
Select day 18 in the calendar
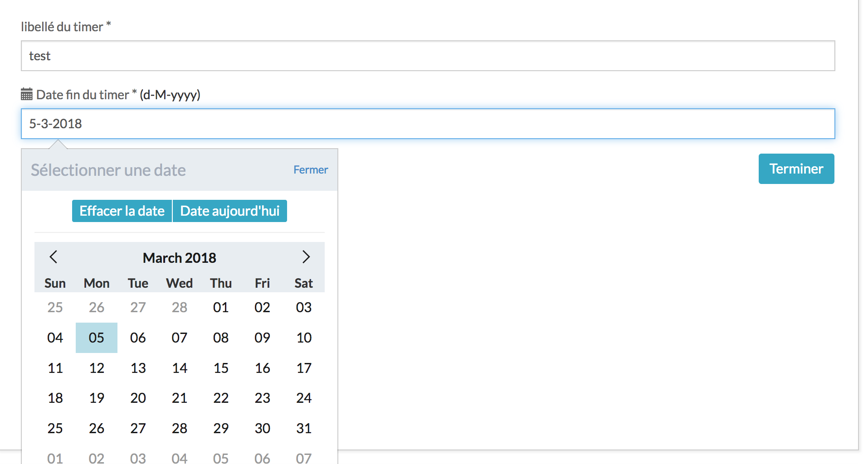click(x=55, y=398)
